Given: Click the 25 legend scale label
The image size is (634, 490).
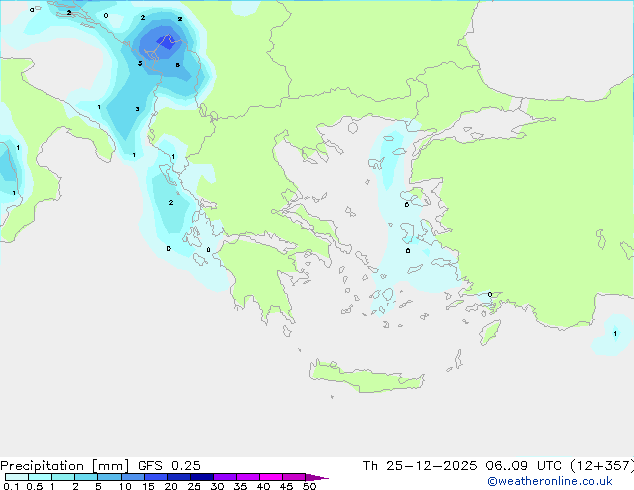Looking at the screenshot, I should 194,486.
